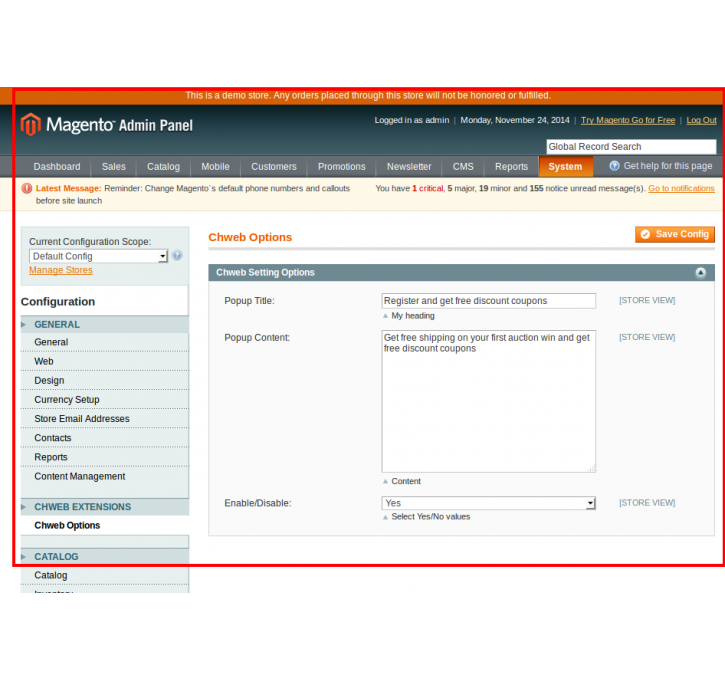725x680 pixels.
Task: Collapse the Chweb Setting Options panel arrow
Action: pyautogui.click(x=700, y=273)
